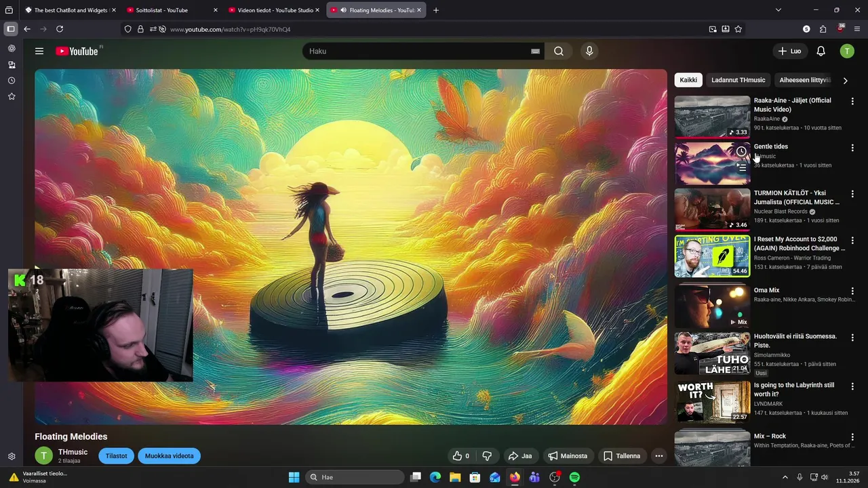The width and height of the screenshot is (868, 488).
Task: Open options for TURMION KÄTILÖT video
Action: click(x=852, y=195)
